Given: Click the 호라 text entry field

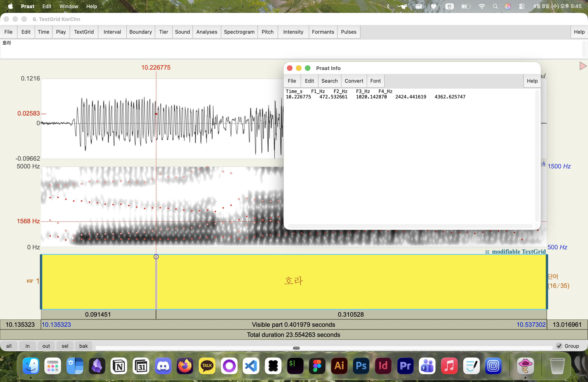Looking at the screenshot, I should point(291,49).
